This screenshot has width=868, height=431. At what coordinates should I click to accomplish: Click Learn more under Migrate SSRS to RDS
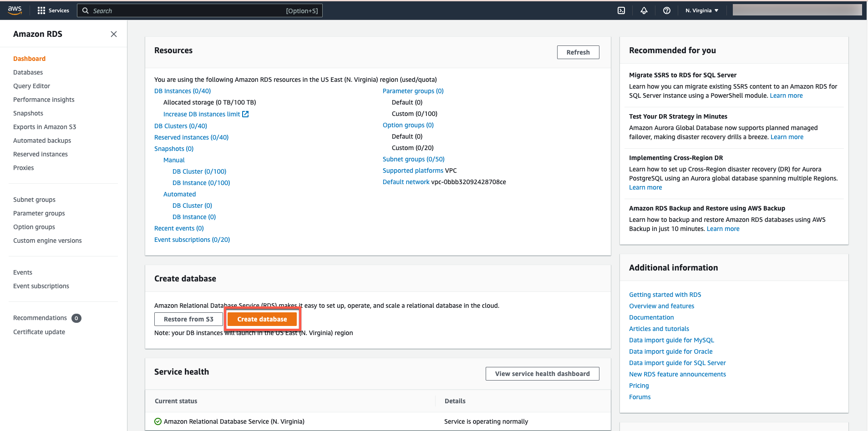pyautogui.click(x=786, y=95)
